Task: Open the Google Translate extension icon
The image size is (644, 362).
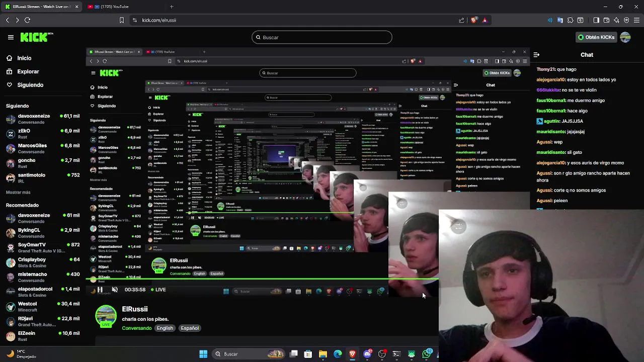Action: click(560, 20)
